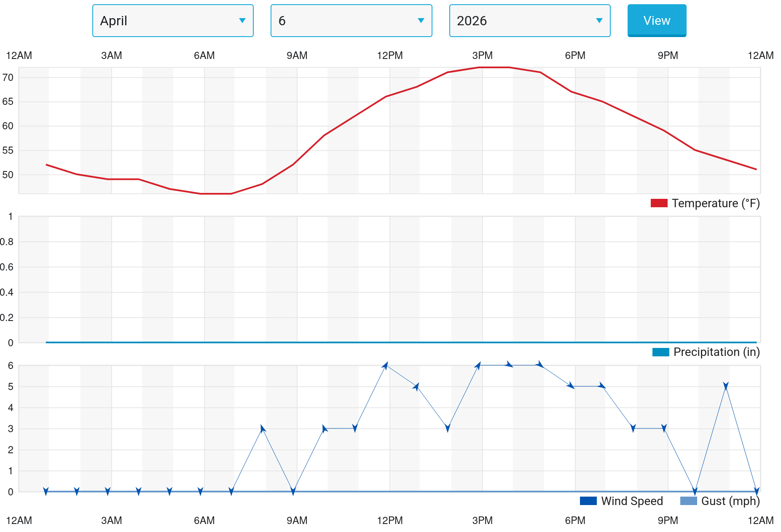Click the wind arrow marker at 11PM peak

tap(726, 386)
